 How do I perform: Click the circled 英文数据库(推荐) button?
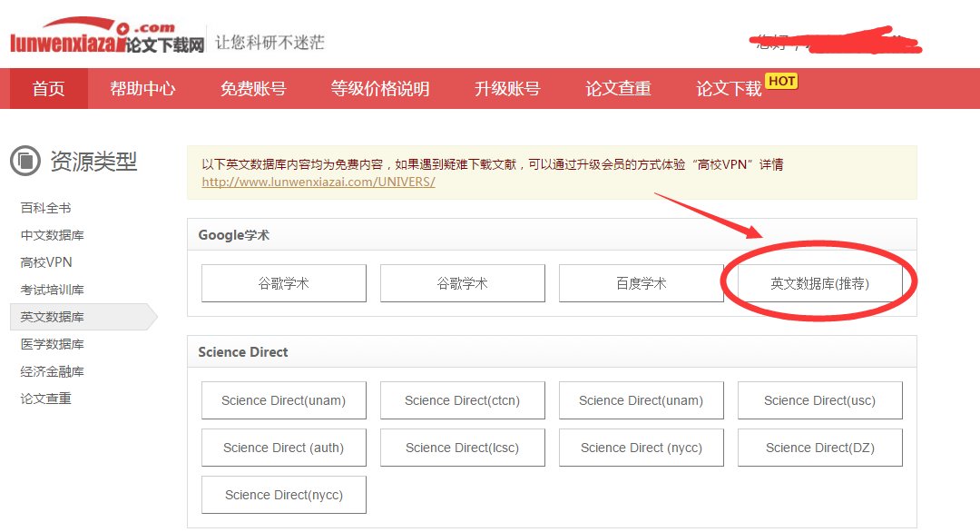[x=820, y=283]
